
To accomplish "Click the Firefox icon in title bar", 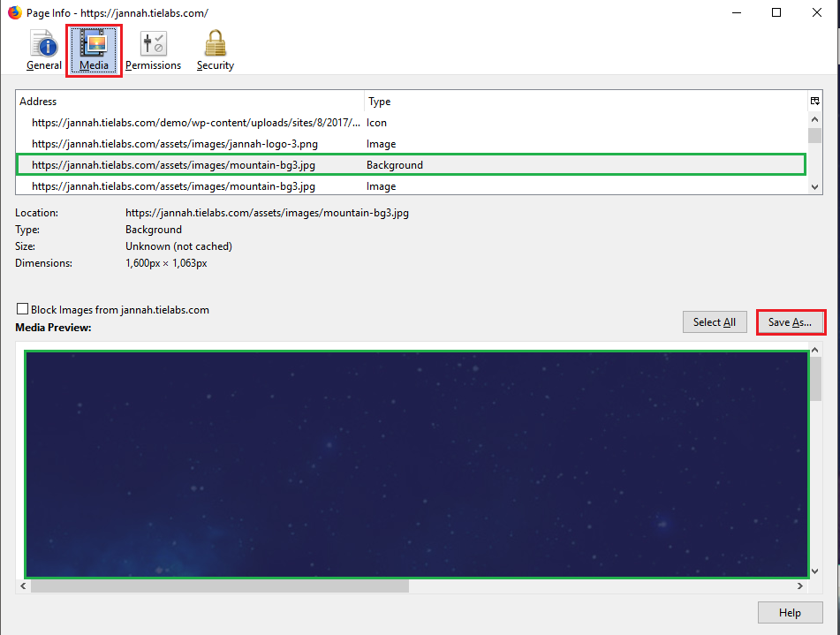I will 14,12.
